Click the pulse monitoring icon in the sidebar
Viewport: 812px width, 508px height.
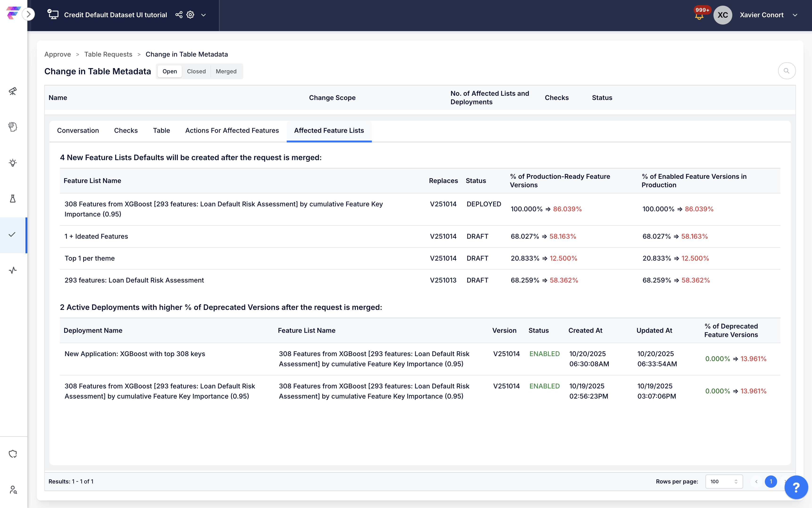(x=13, y=270)
